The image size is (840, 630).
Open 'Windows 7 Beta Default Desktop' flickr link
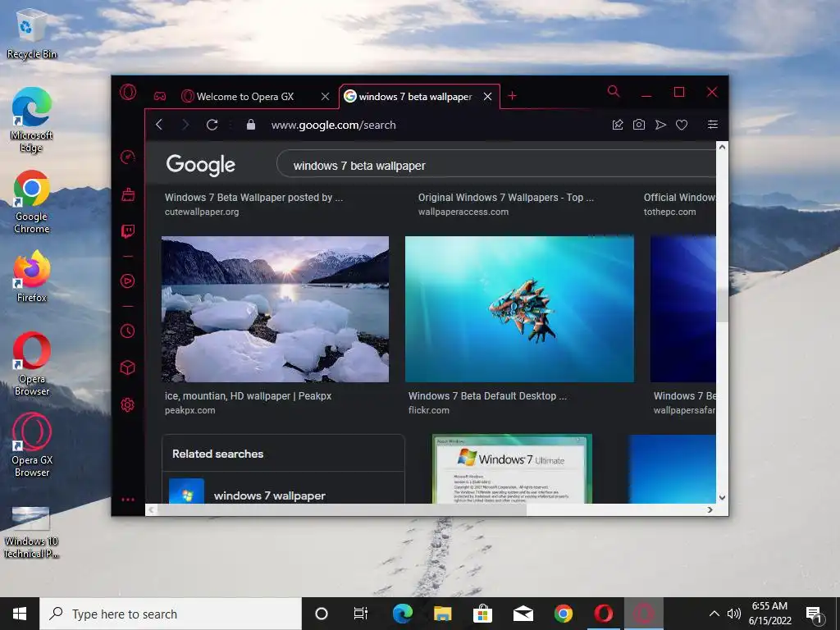click(x=487, y=396)
